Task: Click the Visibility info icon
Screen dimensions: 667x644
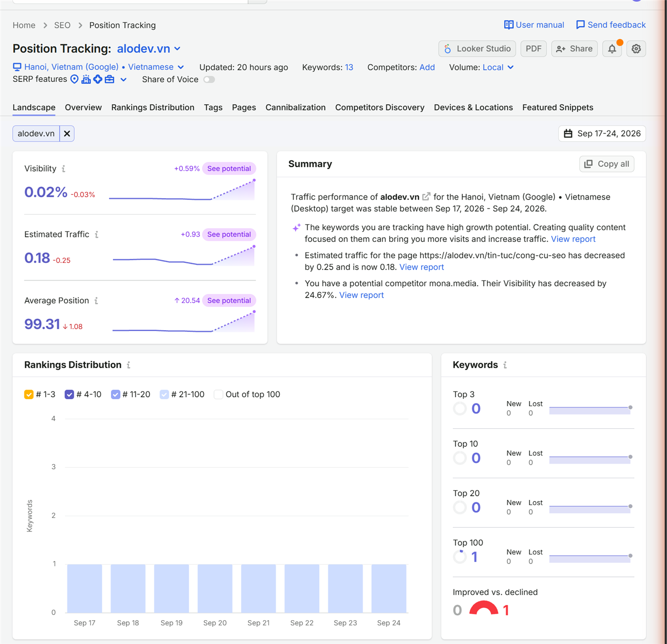Action: (x=63, y=169)
